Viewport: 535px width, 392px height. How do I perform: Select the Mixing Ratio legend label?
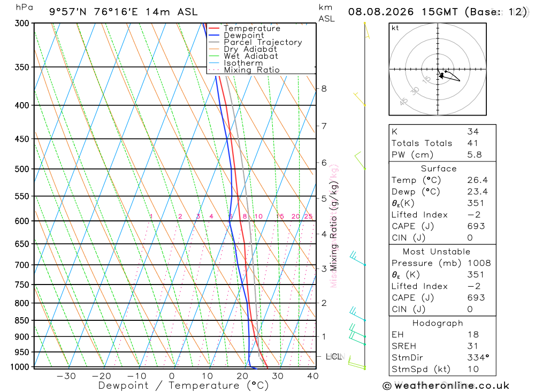251,70
